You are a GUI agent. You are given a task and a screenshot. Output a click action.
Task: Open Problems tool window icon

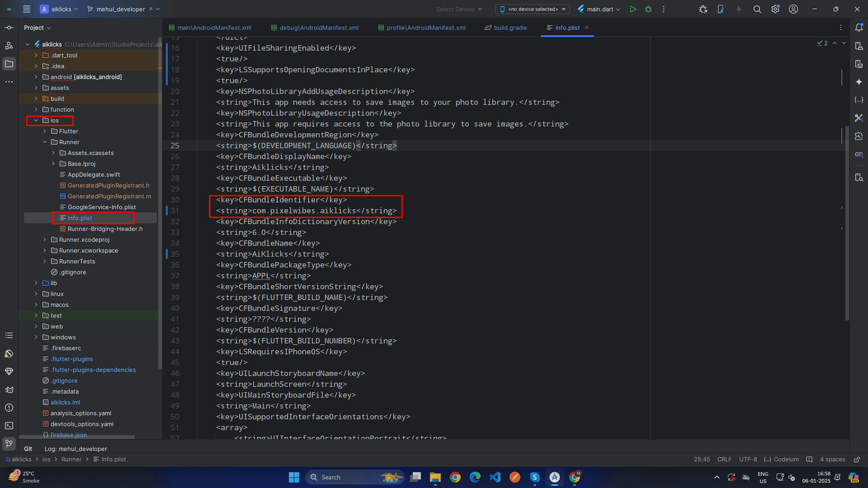[x=9, y=408]
